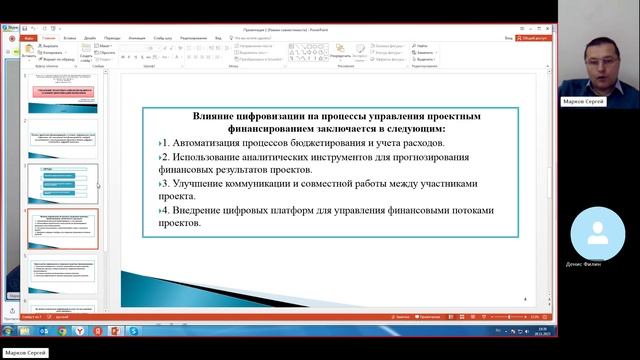This screenshot has width=640, height=360.
Task: Open File Explorer from taskbar
Action: click(x=25, y=331)
